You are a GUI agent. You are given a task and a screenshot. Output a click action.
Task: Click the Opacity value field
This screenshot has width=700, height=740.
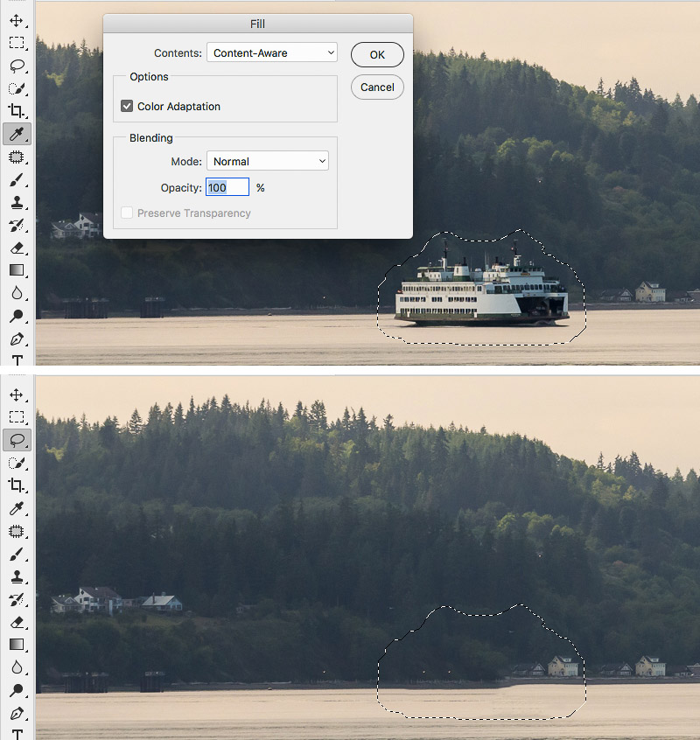click(x=227, y=187)
